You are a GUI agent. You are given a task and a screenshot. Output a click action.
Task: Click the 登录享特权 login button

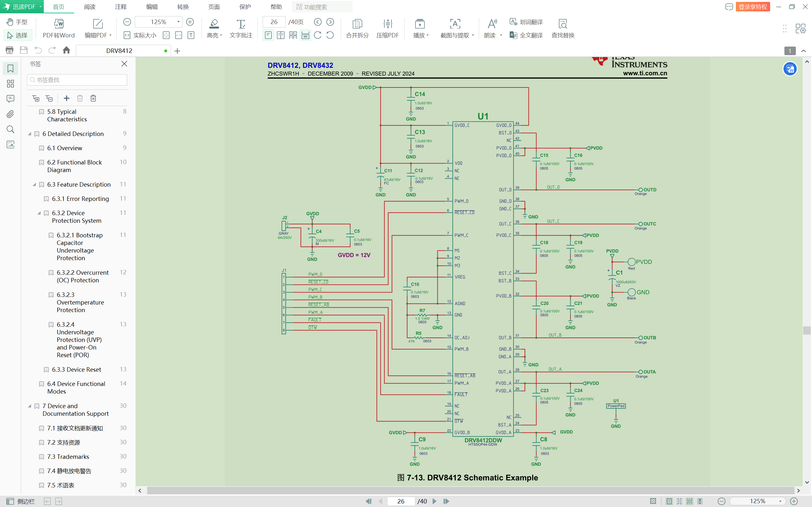click(752, 7)
